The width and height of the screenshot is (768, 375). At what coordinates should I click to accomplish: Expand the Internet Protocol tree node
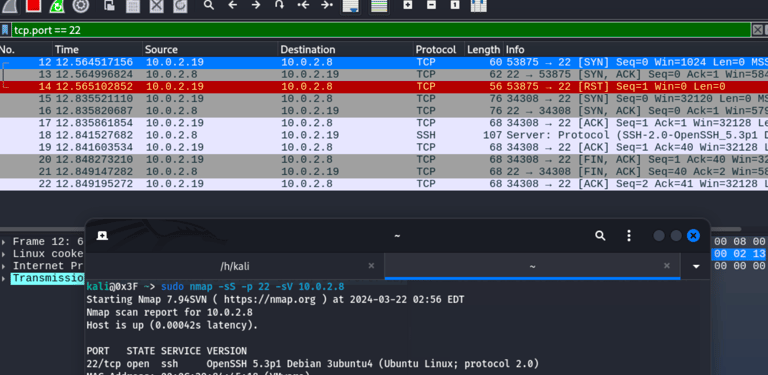[x=4, y=266]
